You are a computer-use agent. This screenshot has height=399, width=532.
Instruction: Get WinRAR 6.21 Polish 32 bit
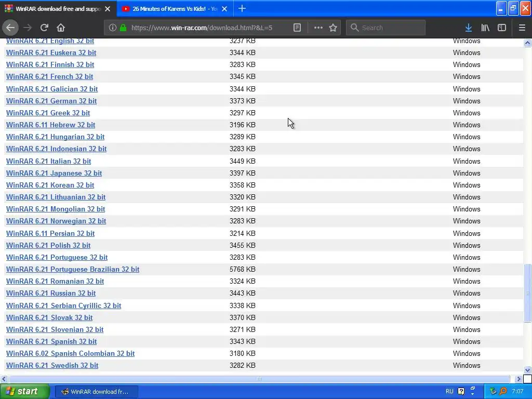pyautogui.click(x=48, y=245)
